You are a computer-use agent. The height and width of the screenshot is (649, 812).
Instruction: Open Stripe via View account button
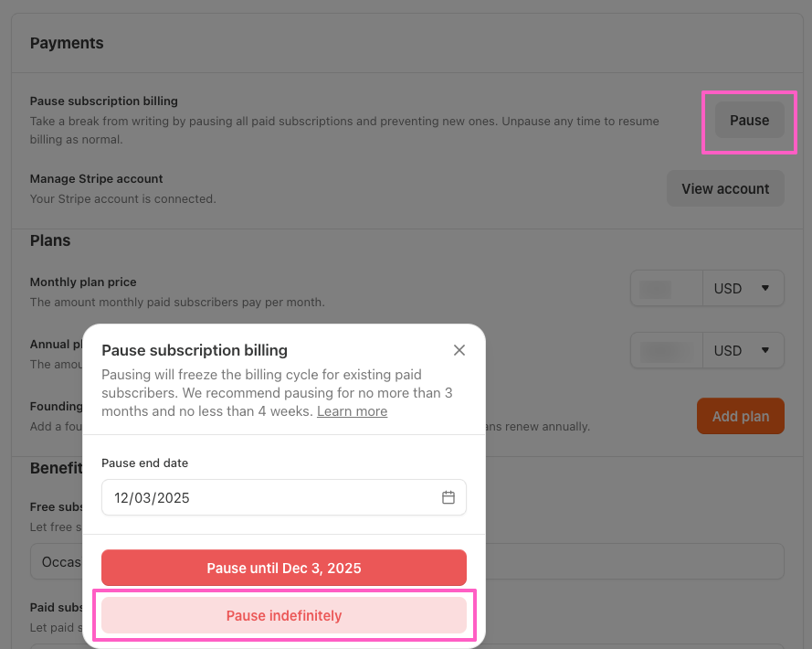(x=725, y=188)
